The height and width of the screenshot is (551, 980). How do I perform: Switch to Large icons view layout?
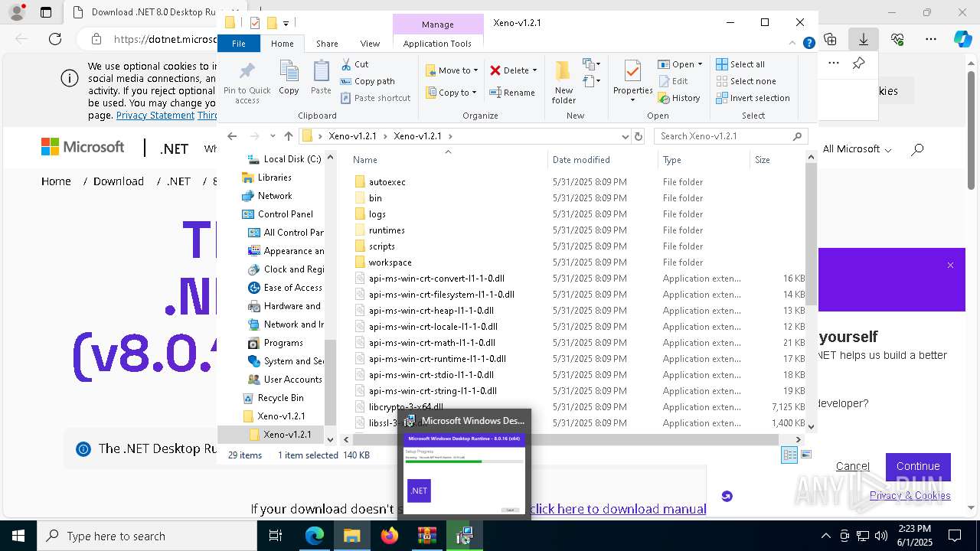(805, 455)
